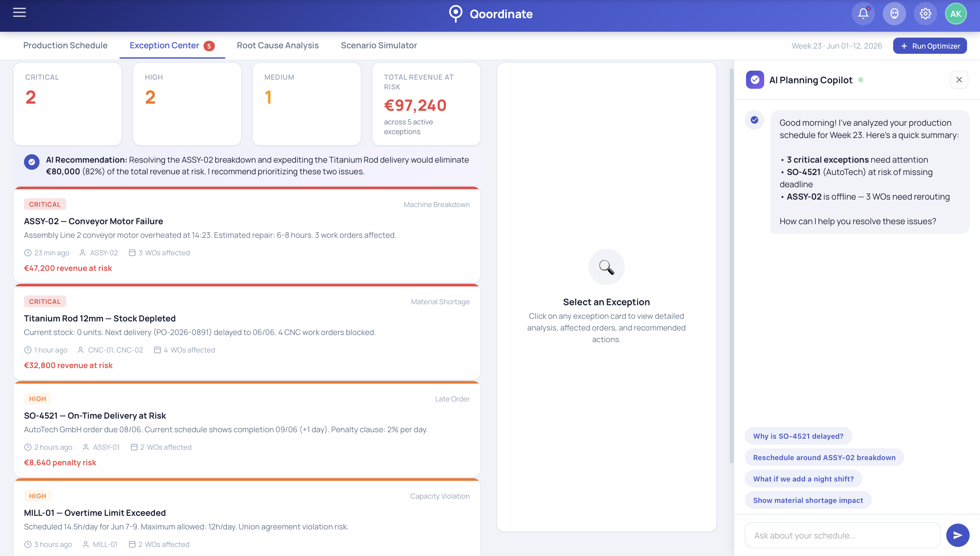Click the Total Revenue at Risk card
This screenshot has width=980, height=556.
coord(426,104)
